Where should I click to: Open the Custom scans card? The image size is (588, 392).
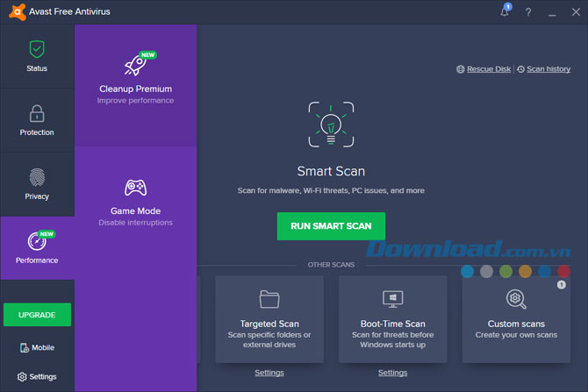[516, 319]
